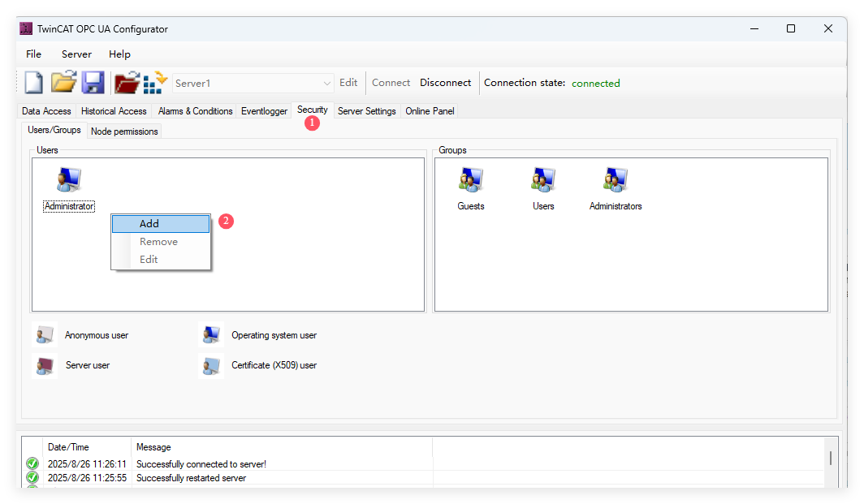Screen dimensions: 864x504
Task: Open the Server Settings tab
Action: point(366,111)
